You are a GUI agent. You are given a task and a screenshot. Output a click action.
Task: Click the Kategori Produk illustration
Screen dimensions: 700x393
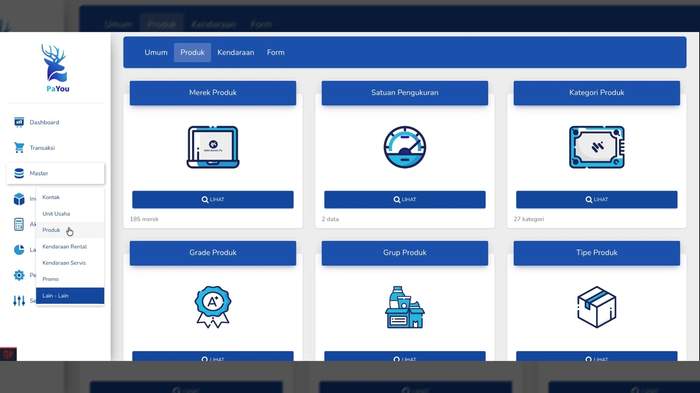pos(596,147)
